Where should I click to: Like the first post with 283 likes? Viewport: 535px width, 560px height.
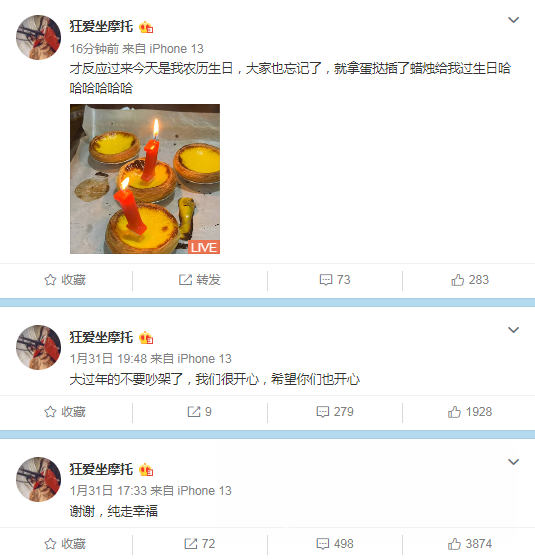(x=470, y=280)
